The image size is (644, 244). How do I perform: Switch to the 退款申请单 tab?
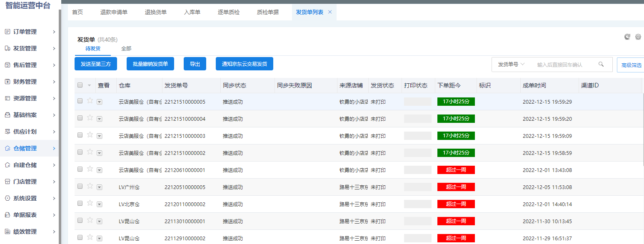pos(114,12)
